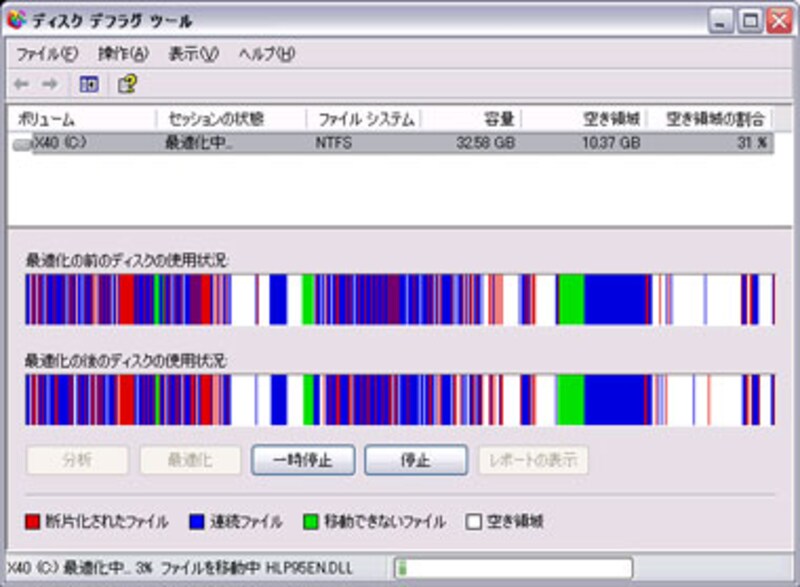Screen dimensions: 800x587
Task: Click the disk usage map before optimization
Action: tap(400, 299)
